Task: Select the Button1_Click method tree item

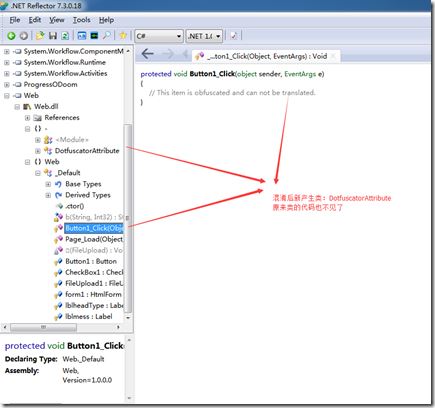Action: (94, 228)
